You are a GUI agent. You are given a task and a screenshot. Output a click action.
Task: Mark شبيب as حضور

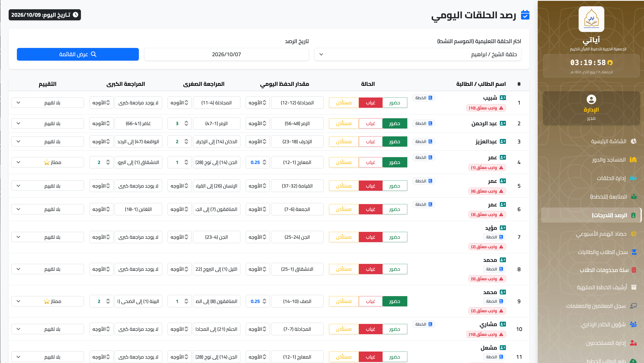(394, 103)
